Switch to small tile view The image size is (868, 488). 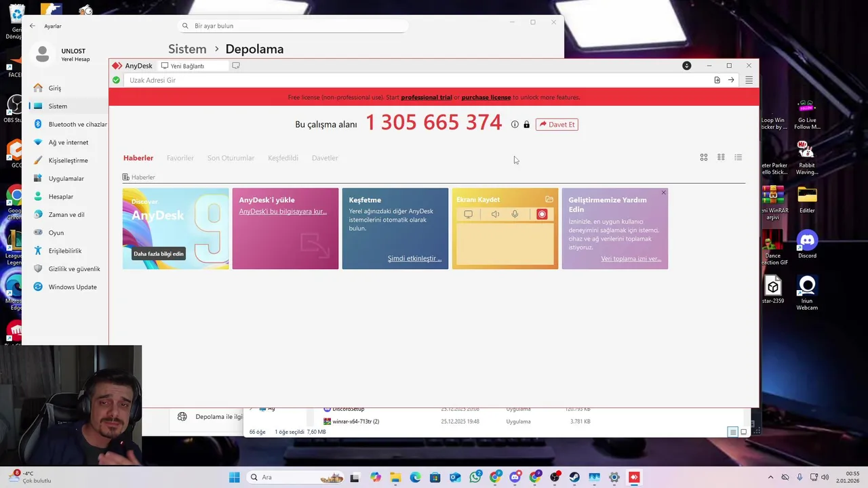point(721,157)
